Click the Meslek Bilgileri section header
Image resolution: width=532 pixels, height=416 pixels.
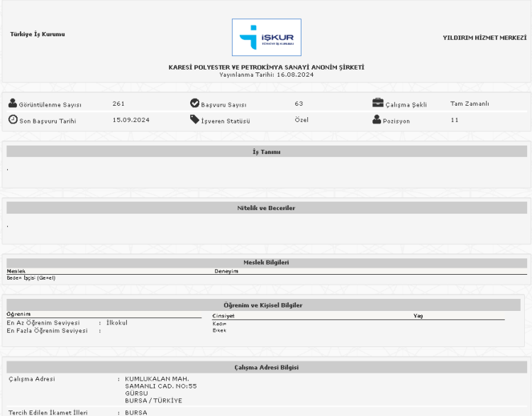266,262
